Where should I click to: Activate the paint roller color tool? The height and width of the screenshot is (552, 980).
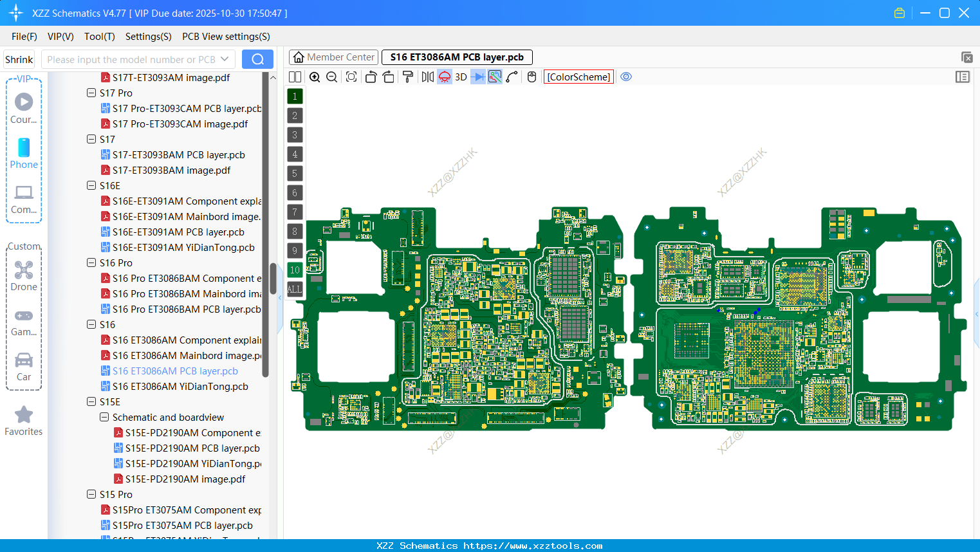coord(407,77)
